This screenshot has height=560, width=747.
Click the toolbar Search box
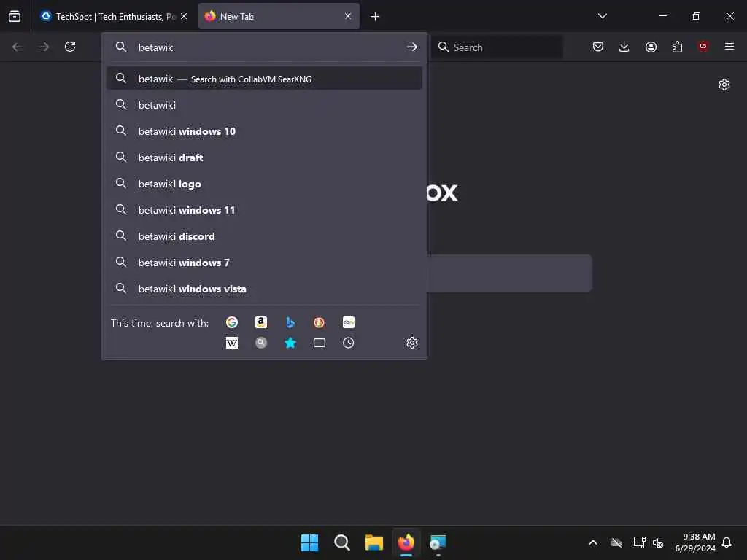click(x=497, y=47)
